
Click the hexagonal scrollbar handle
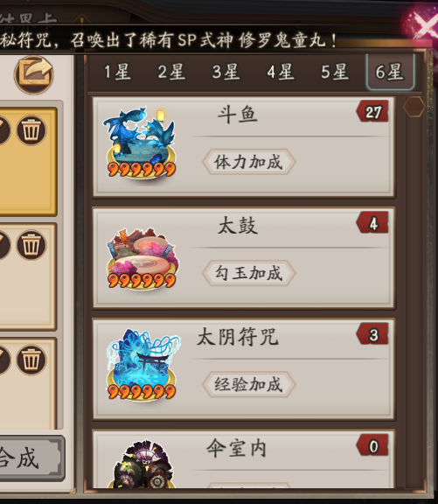point(414,107)
